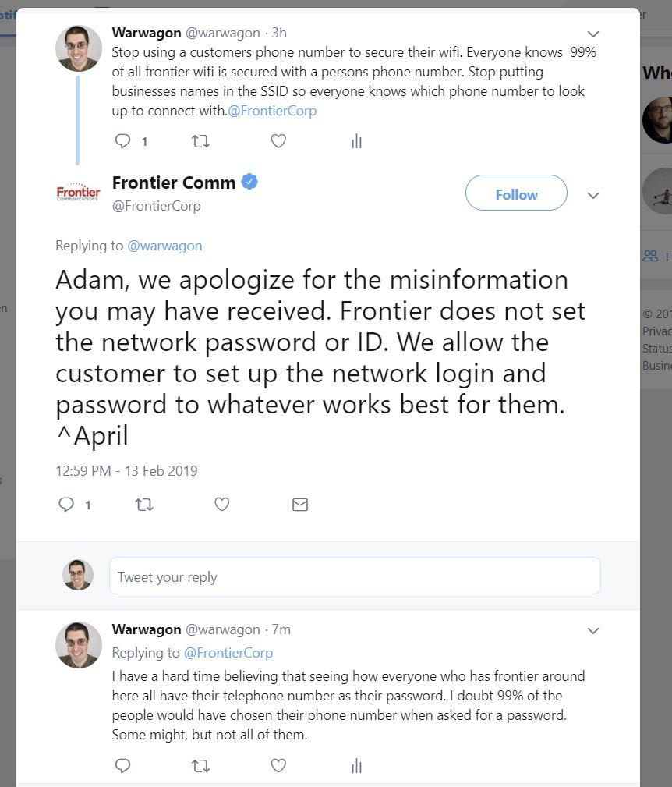View analytics for Warwagon's 7m reply
This screenshot has height=787, width=672.
[x=356, y=766]
